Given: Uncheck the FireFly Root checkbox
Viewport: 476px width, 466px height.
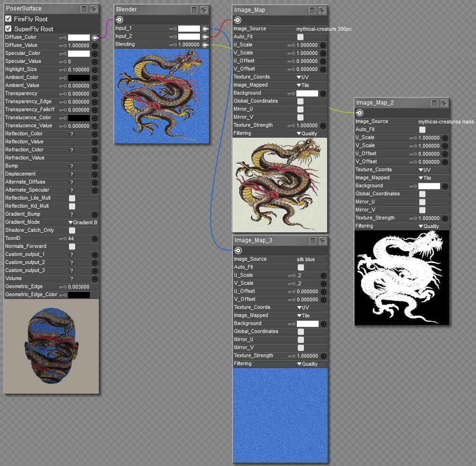Looking at the screenshot, I should [x=9, y=19].
